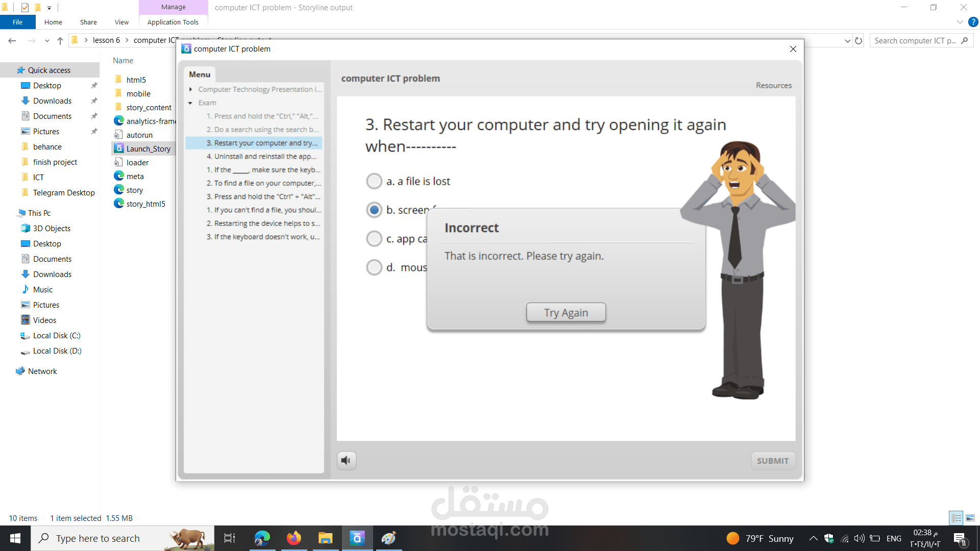Click the refresh icon beside address bar
The width and height of the screenshot is (980, 551).
(x=859, y=41)
